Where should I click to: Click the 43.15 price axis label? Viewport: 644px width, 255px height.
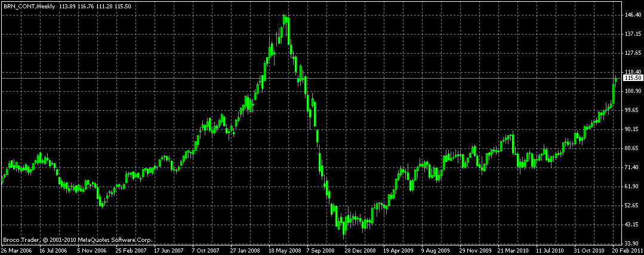point(631,225)
